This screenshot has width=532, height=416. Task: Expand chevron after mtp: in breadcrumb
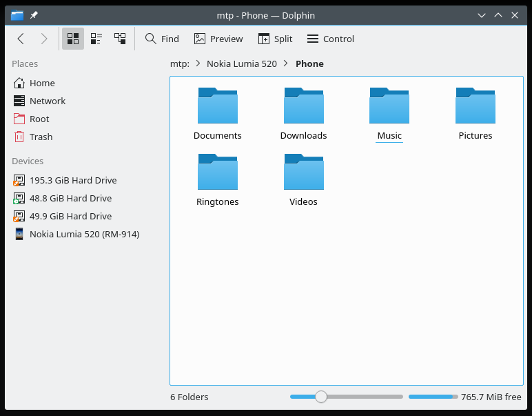[x=198, y=63]
